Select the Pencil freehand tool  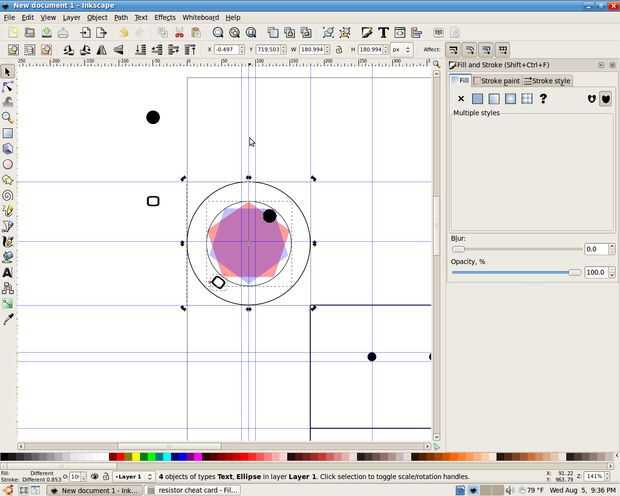point(8,210)
